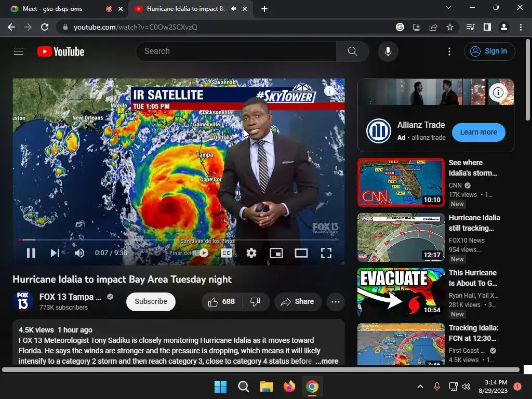Screen dimensions: 532x399
Task: Bookmark this page star
Action: click(450, 27)
